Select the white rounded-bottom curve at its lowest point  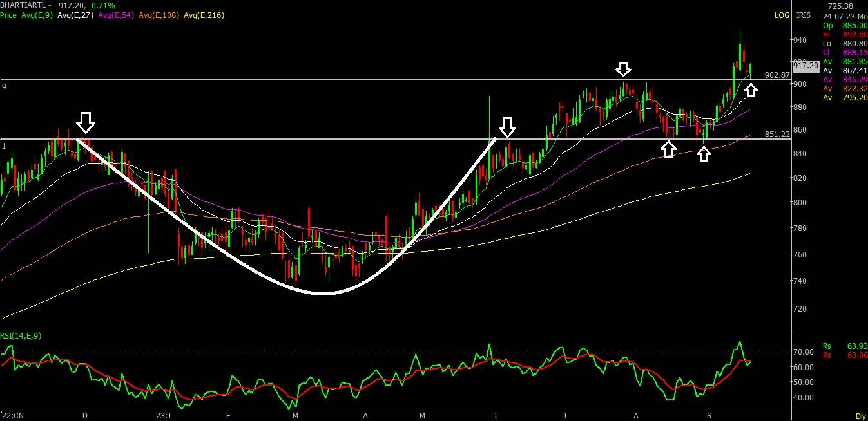pyautogui.click(x=323, y=294)
